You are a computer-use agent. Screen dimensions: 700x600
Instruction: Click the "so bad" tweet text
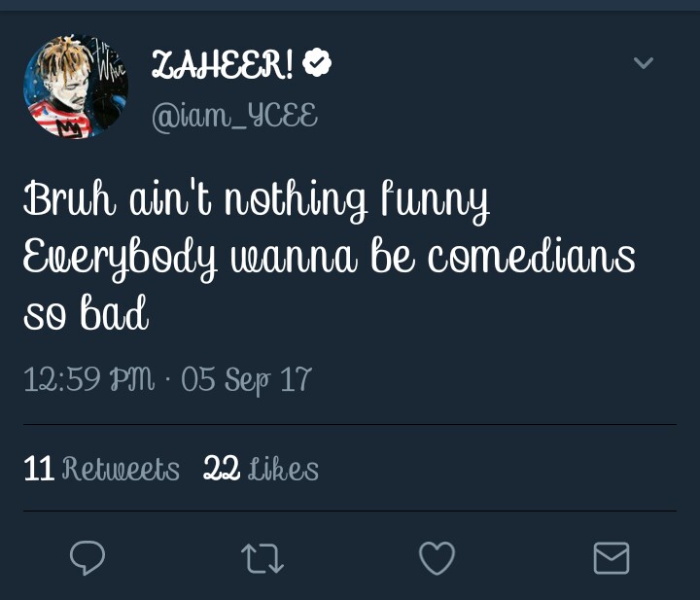point(86,314)
